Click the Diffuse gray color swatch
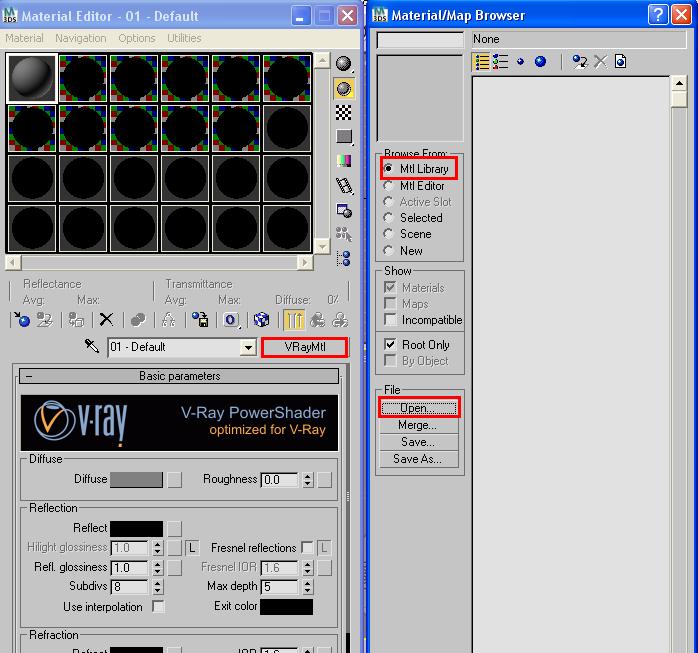 136,480
